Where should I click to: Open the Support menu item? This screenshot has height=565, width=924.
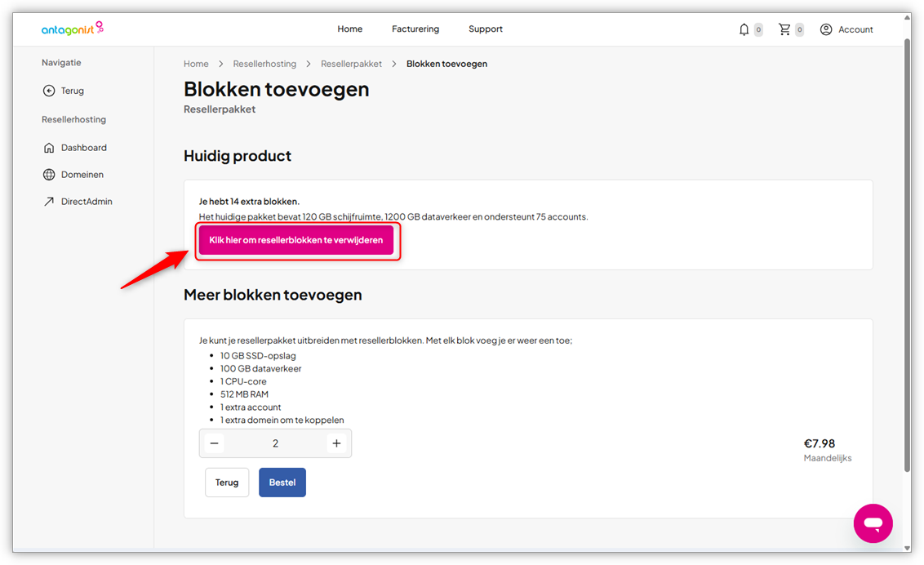coord(486,29)
